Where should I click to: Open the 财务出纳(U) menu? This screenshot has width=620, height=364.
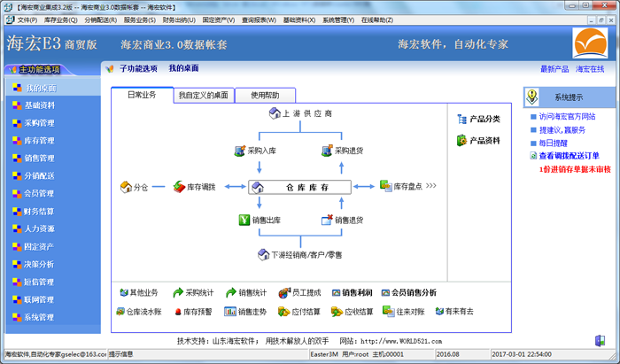click(x=179, y=19)
